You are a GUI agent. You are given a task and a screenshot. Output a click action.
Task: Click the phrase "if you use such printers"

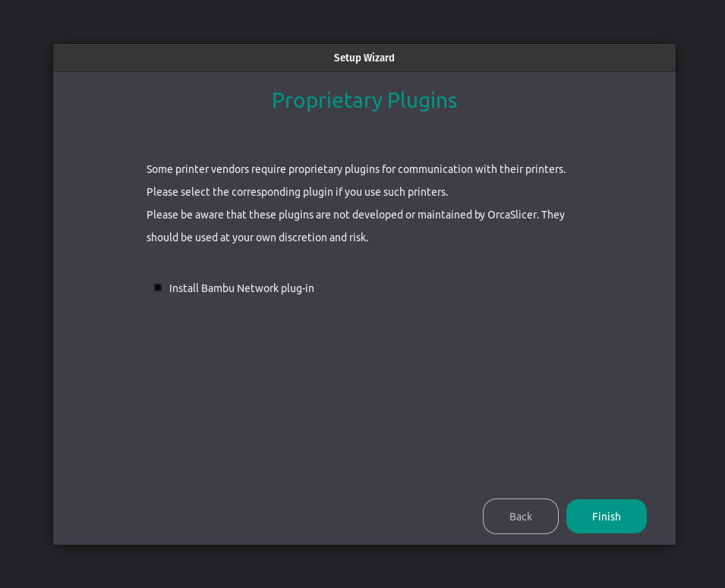coord(392,192)
